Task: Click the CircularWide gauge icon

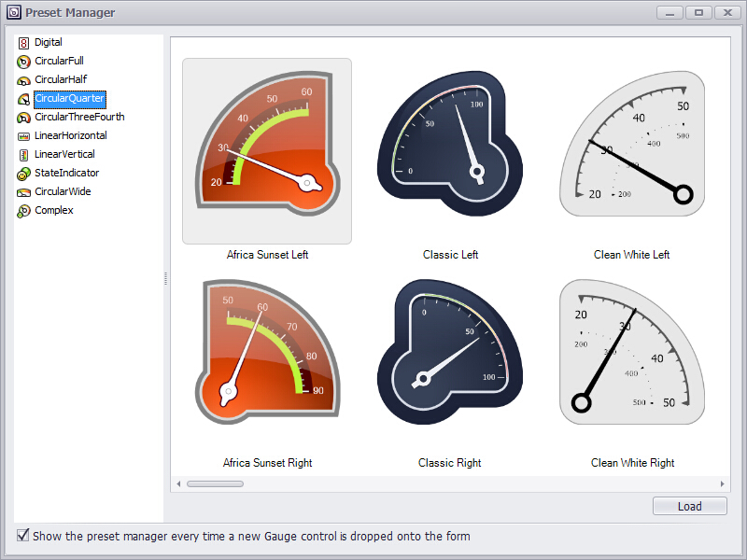Action: pos(23,192)
